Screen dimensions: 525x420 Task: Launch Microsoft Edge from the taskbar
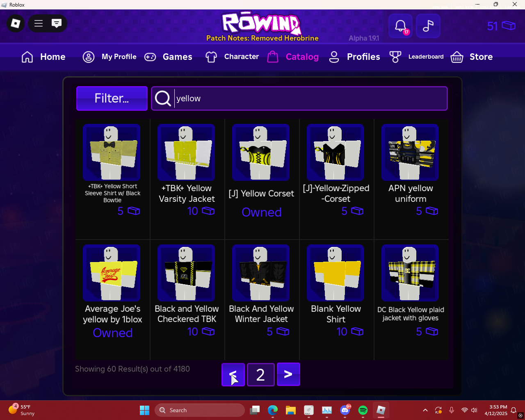(x=273, y=410)
